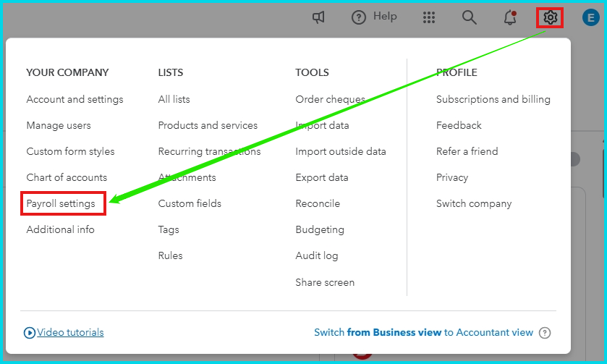Click the settings gear icon
This screenshot has height=364, width=607.
pos(551,17)
